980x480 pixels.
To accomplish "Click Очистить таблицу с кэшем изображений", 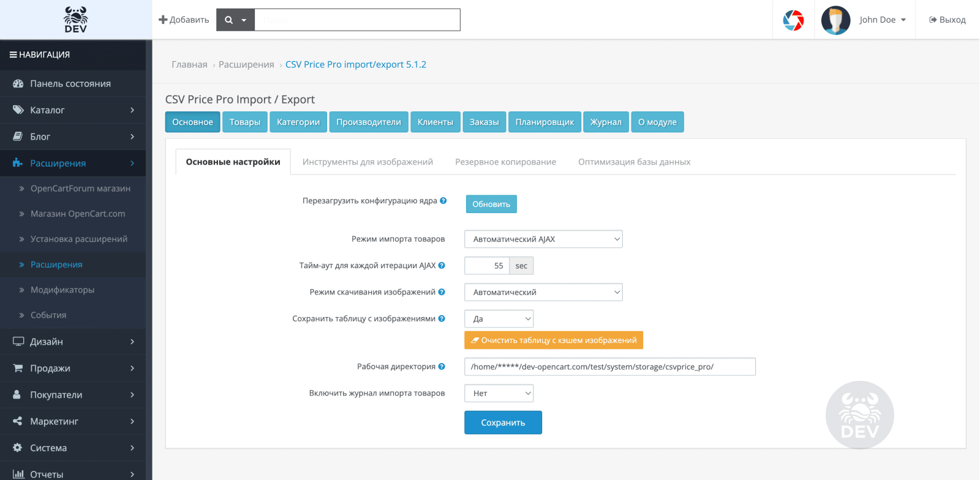I will [x=554, y=340].
